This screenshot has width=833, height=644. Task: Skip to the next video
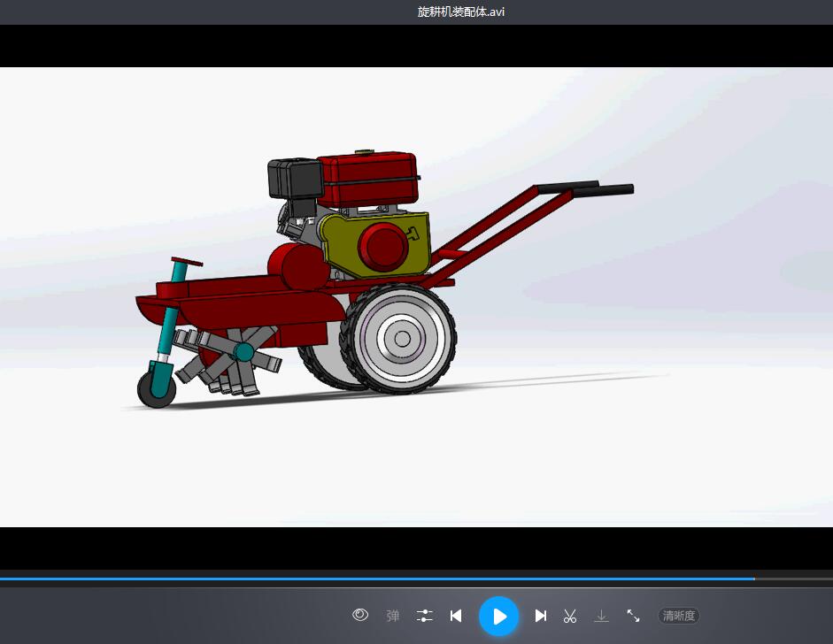pos(541,616)
